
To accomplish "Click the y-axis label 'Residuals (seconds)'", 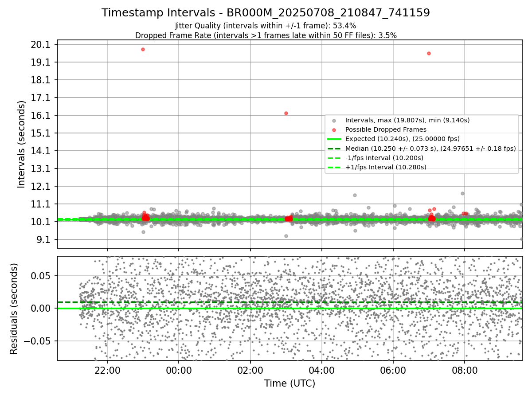I will [14, 309].
